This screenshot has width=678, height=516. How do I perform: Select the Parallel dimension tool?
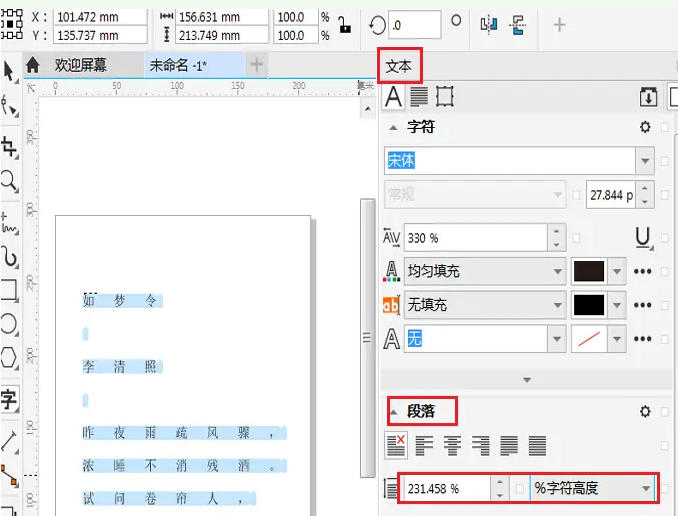tap(10, 442)
